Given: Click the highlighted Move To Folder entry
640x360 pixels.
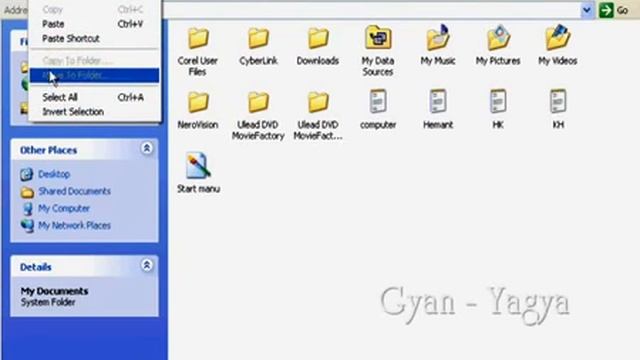Looking at the screenshot, I should click(x=94, y=76).
